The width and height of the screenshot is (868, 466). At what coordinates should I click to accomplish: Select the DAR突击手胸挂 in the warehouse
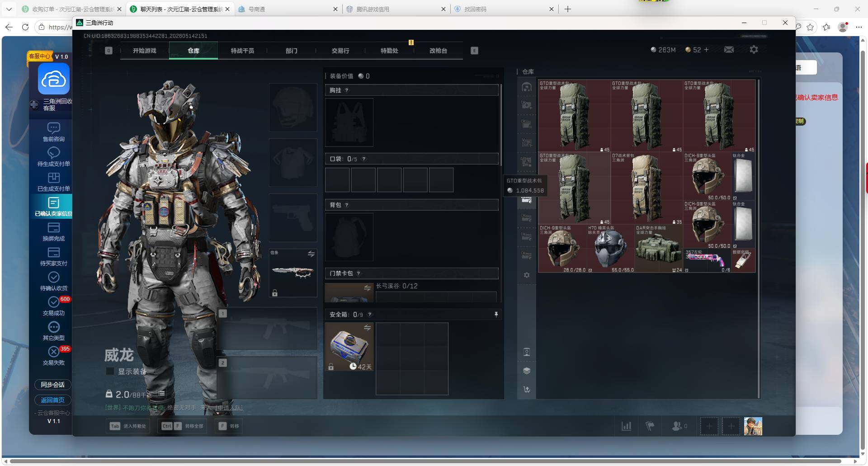click(x=659, y=249)
